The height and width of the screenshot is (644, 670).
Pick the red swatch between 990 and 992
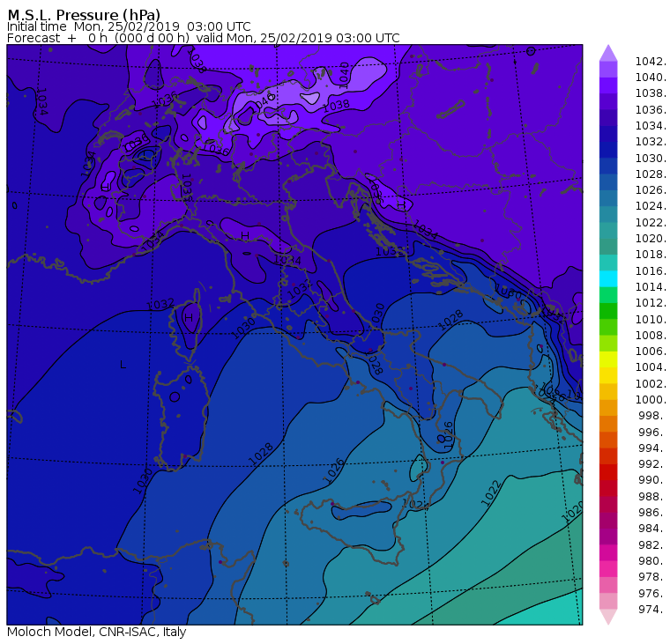[x=608, y=472]
